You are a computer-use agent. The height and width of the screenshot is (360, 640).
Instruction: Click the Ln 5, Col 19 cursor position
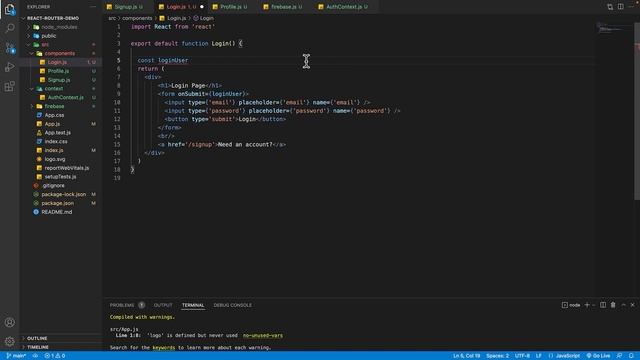467,356
